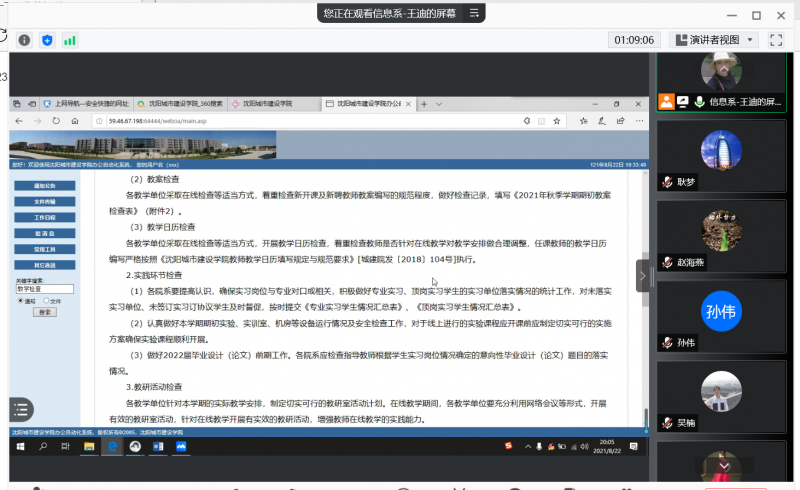Switch to the 沈阳城市建设学院 browser tab
The image size is (800, 490).
tap(274, 104)
